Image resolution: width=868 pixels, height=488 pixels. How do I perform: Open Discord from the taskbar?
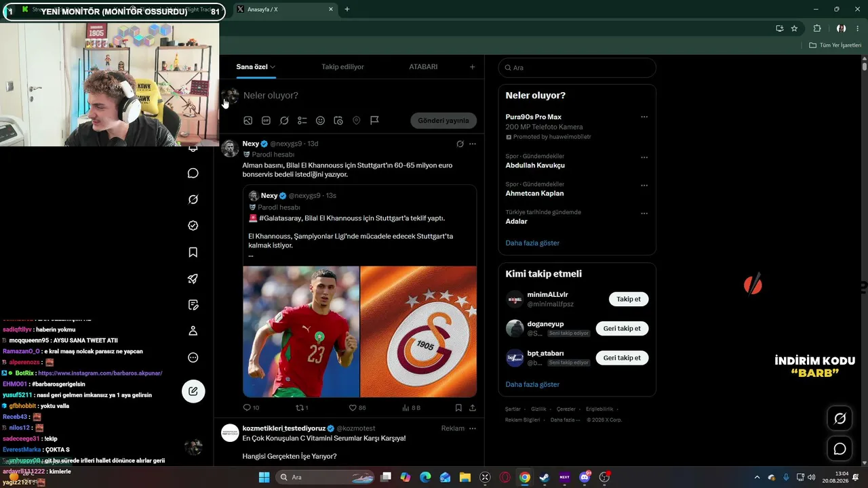coord(585,477)
